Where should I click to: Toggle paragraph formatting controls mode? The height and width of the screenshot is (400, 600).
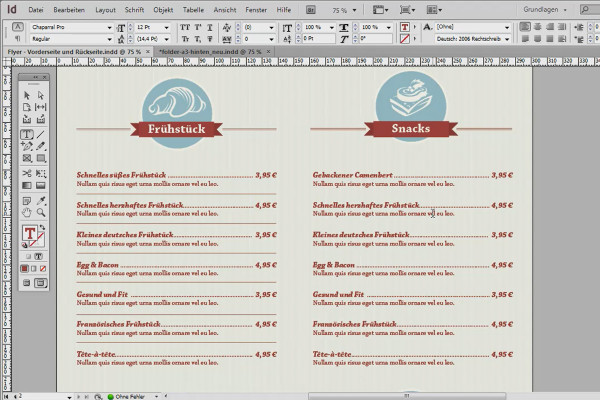pos(18,38)
